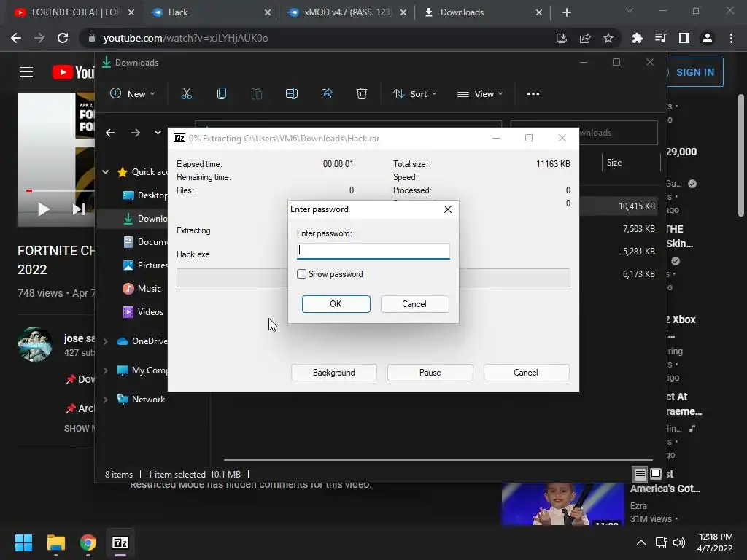Switch to the Hack browser tab

tap(209, 12)
